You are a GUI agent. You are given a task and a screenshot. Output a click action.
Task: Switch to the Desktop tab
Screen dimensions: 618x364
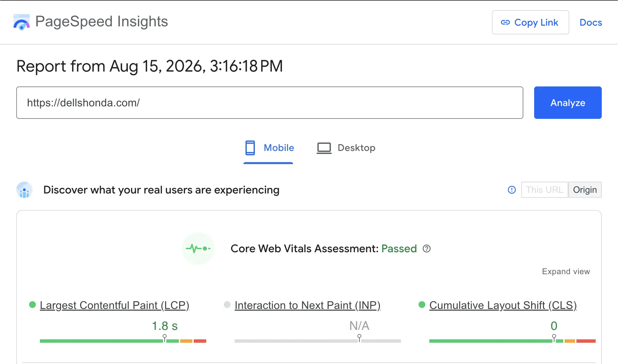coord(346,148)
